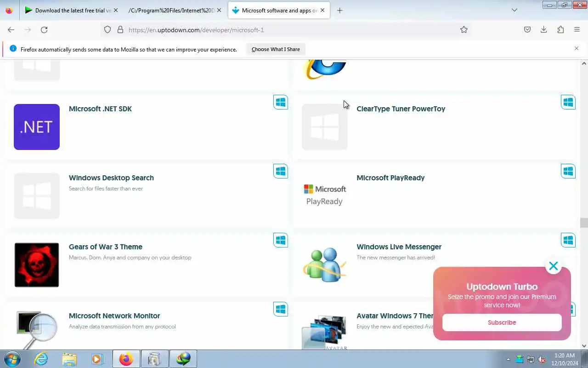Click Windows Desktop Search placeholder icon
Viewport: 588px width, 368px height.
pyautogui.click(x=37, y=196)
